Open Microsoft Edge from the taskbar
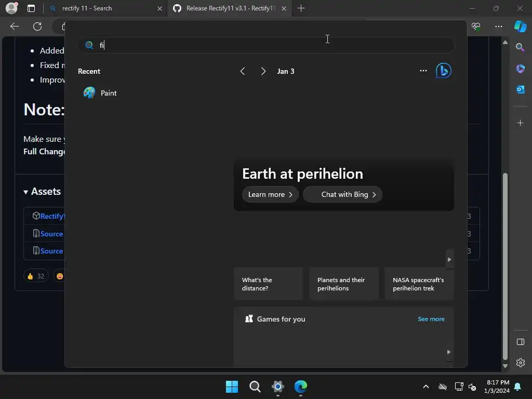Image resolution: width=532 pixels, height=399 pixels. coord(301,387)
